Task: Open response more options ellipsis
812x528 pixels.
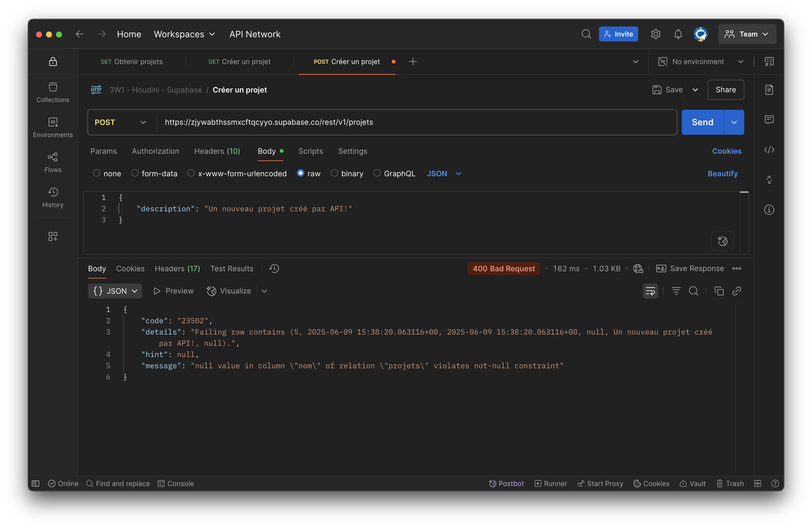Action: pos(736,268)
